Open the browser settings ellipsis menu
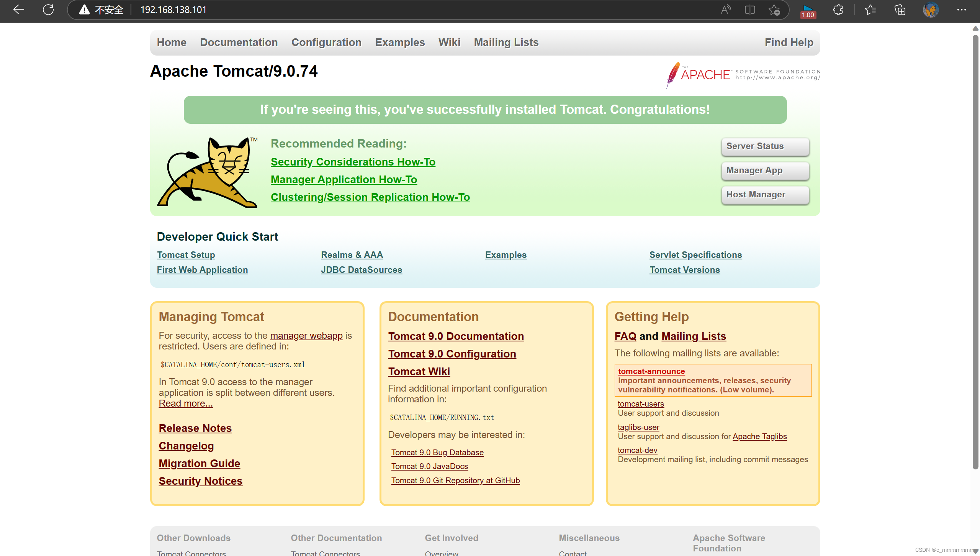Viewport: 980px width, 556px height. [962, 10]
